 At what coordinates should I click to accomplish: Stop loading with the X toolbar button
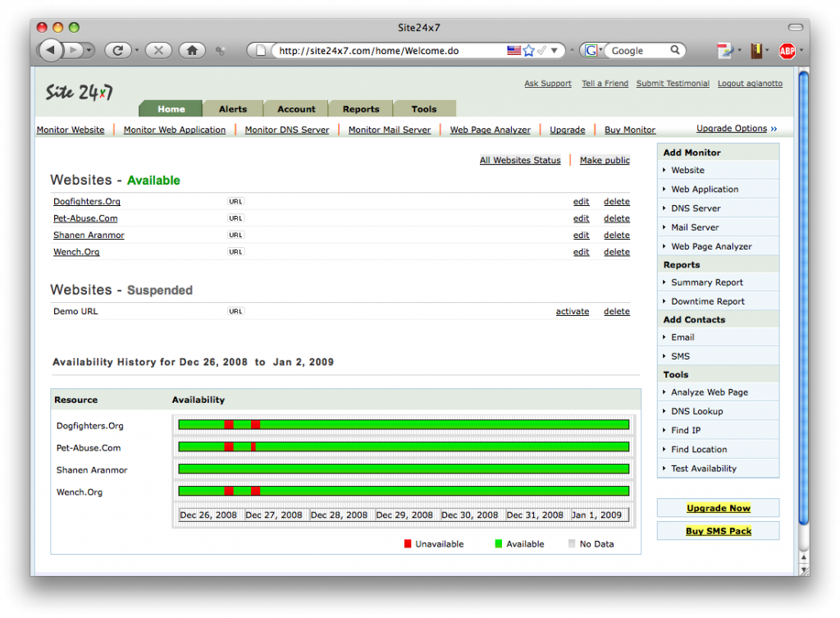(158, 50)
